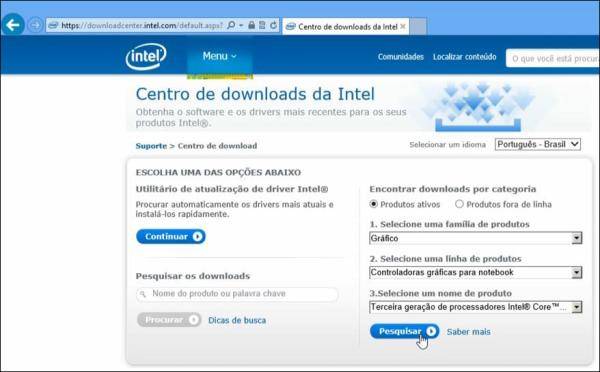600x372 pixels.
Task: Refresh the page with reload icon
Action: click(273, 25)
